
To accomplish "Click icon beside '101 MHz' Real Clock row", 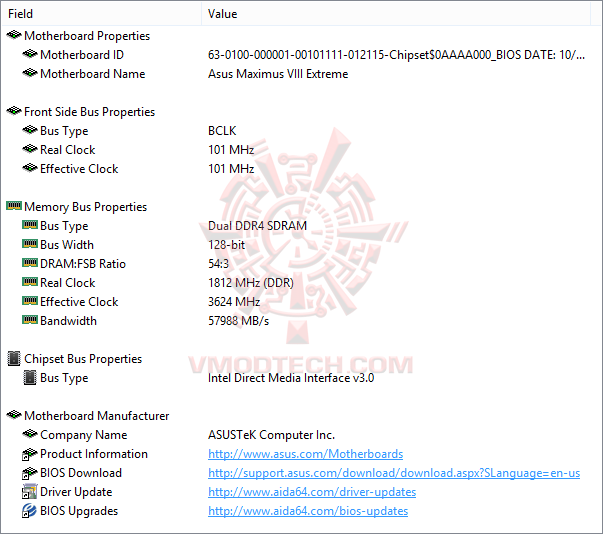I will tap(30, 149).
